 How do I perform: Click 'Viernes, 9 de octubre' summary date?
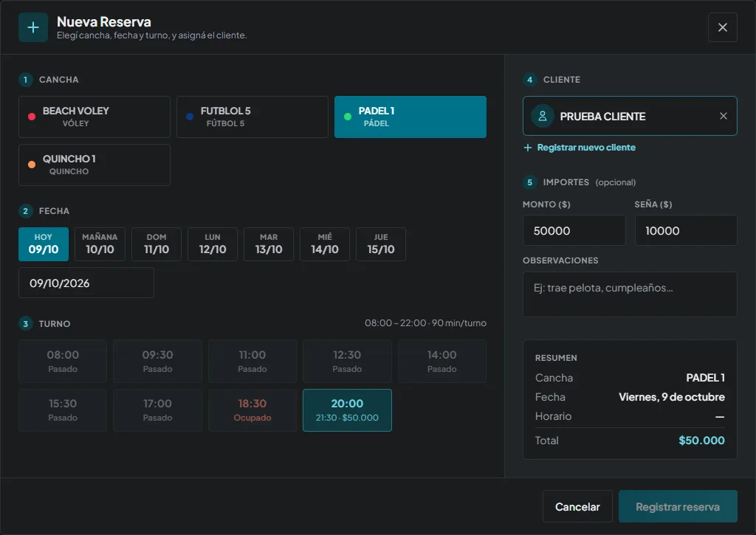coord(672,397)
